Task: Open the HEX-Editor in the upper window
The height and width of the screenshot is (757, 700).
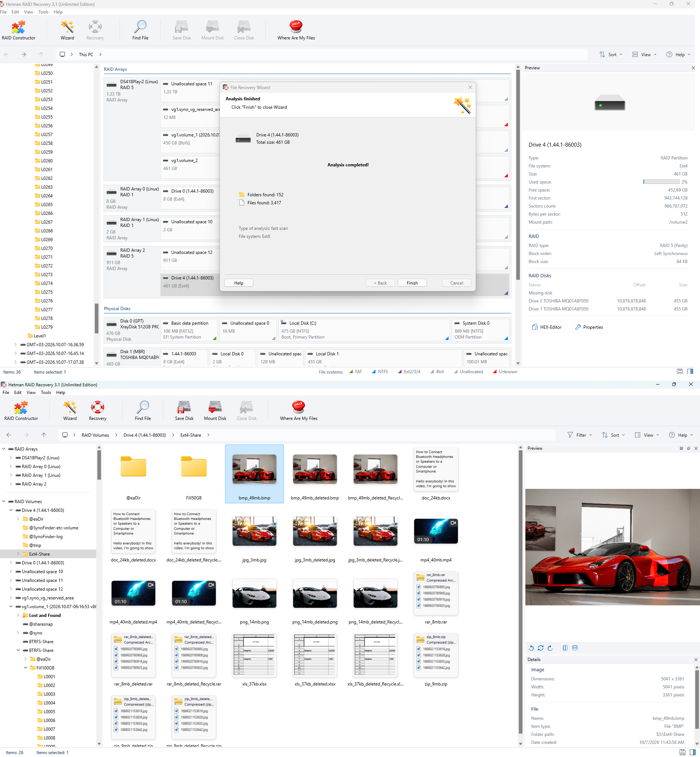Action: [547, 327]
